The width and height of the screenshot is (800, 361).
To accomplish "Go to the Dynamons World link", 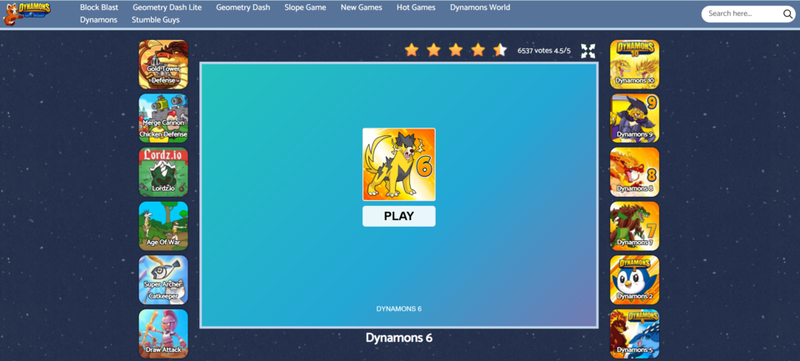I will coord(480,8).
